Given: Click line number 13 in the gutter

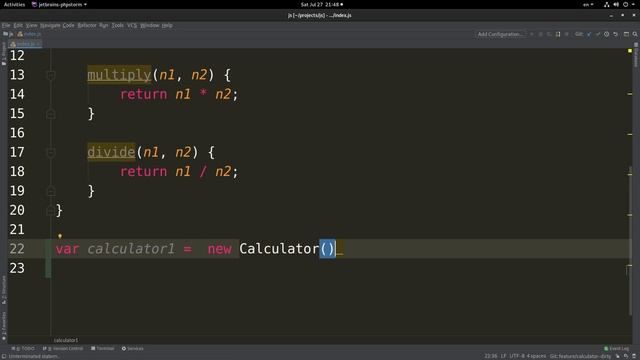Looking at the screenshot, I should point(17,75).
